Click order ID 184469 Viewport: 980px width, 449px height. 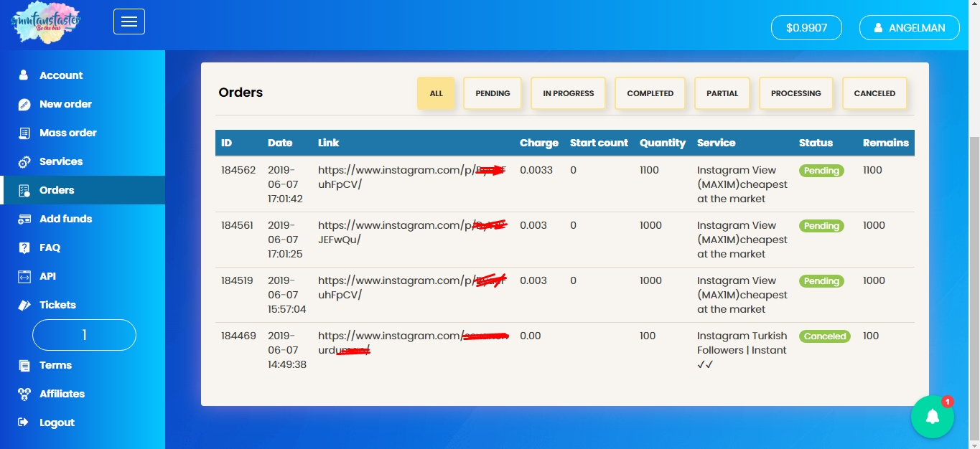point(238,336)
